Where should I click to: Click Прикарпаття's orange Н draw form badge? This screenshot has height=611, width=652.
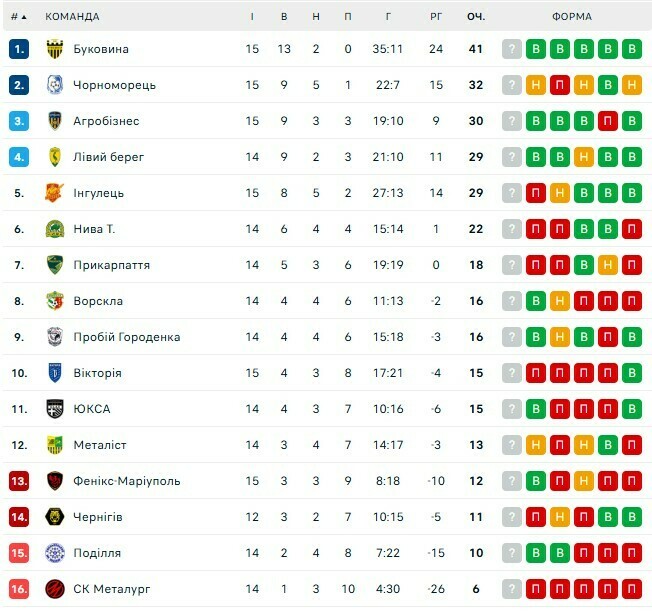pyautogui.click(x=607, y=265)
